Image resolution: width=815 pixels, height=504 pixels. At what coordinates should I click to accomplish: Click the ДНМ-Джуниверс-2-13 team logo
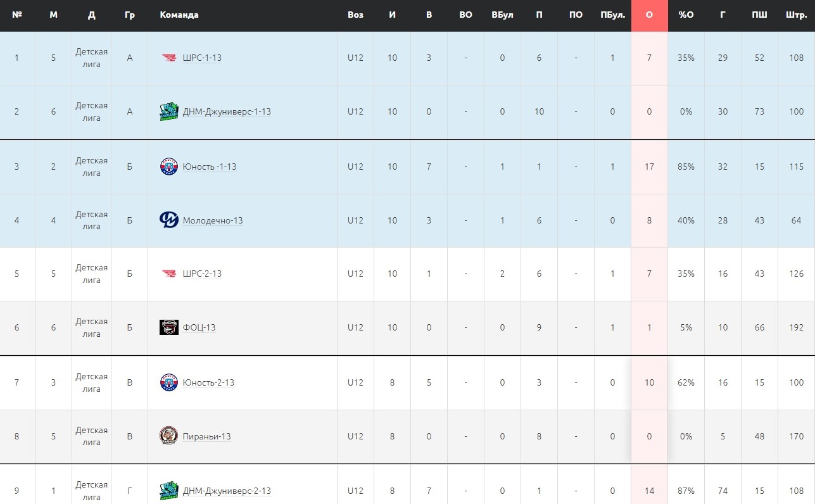point(169,491)
